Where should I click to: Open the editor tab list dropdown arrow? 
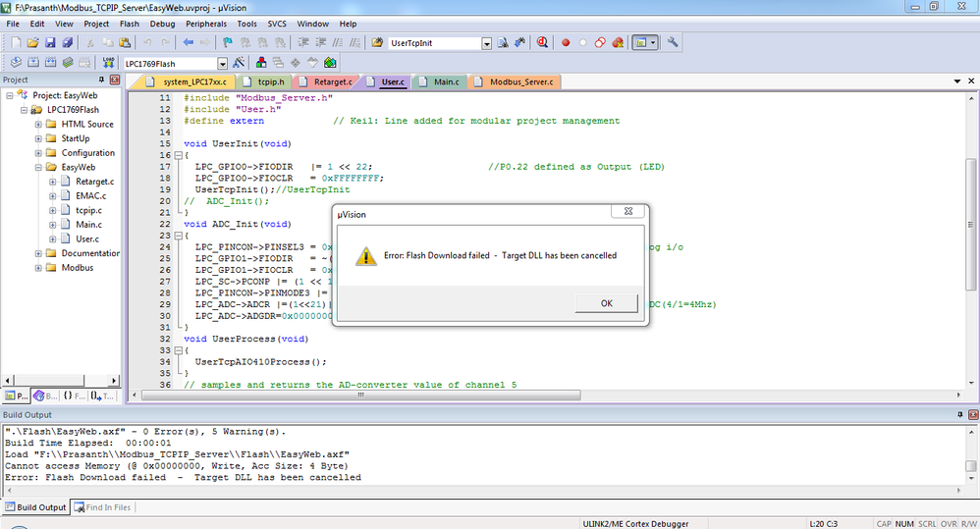tap(956, 81)
